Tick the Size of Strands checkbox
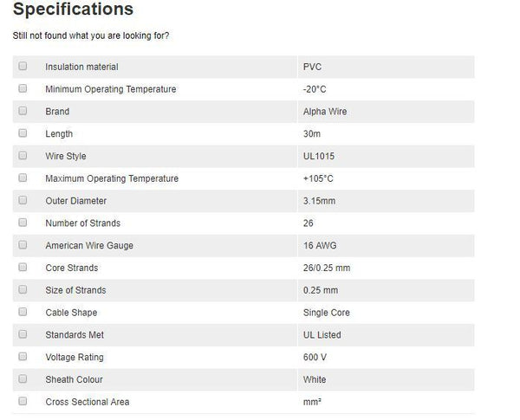520x420 pixels. pyautogui.click(x=23, y=290)
